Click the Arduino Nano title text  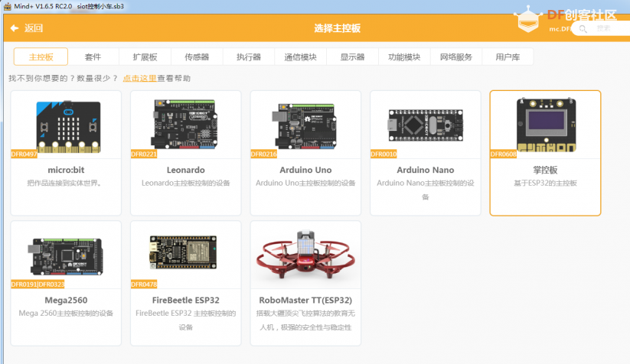[x=426, y=171]
